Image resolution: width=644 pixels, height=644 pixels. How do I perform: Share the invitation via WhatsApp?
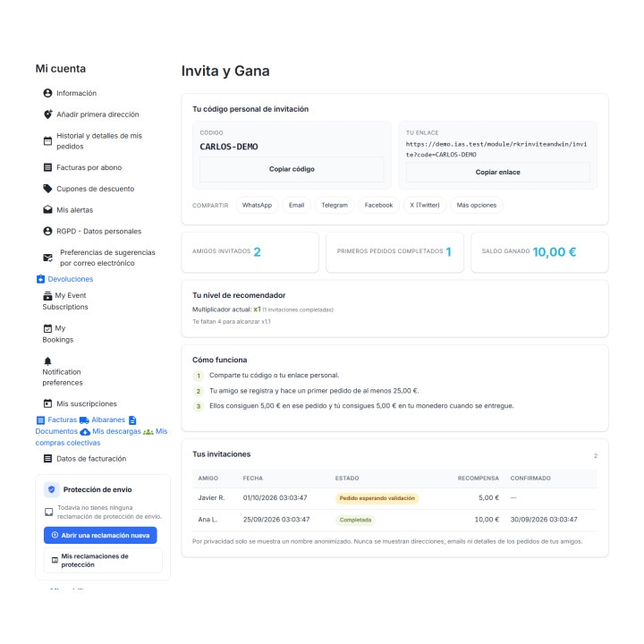coord(257,205)
